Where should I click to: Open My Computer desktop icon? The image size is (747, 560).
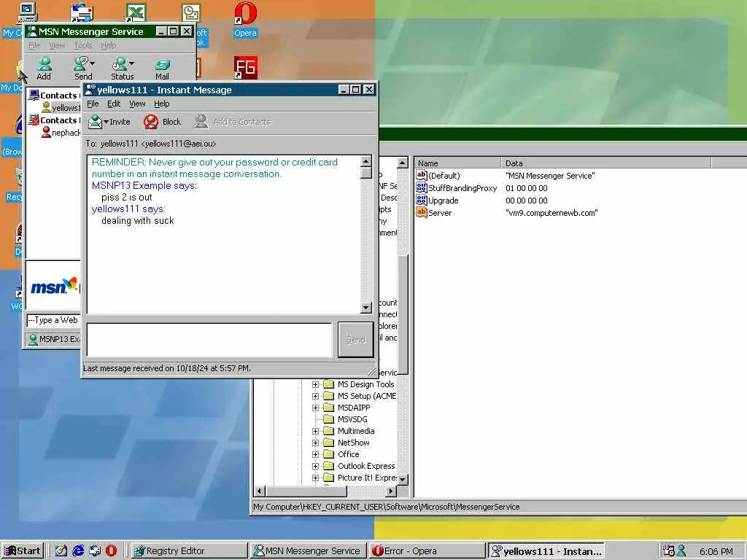(27, 13)
